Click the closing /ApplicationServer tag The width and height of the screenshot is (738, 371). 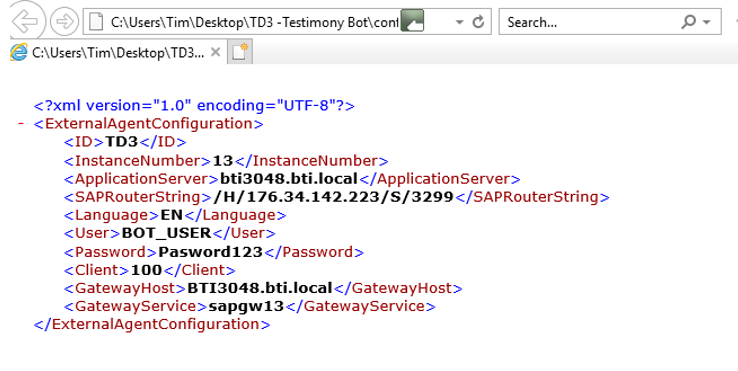coord(440,179)
